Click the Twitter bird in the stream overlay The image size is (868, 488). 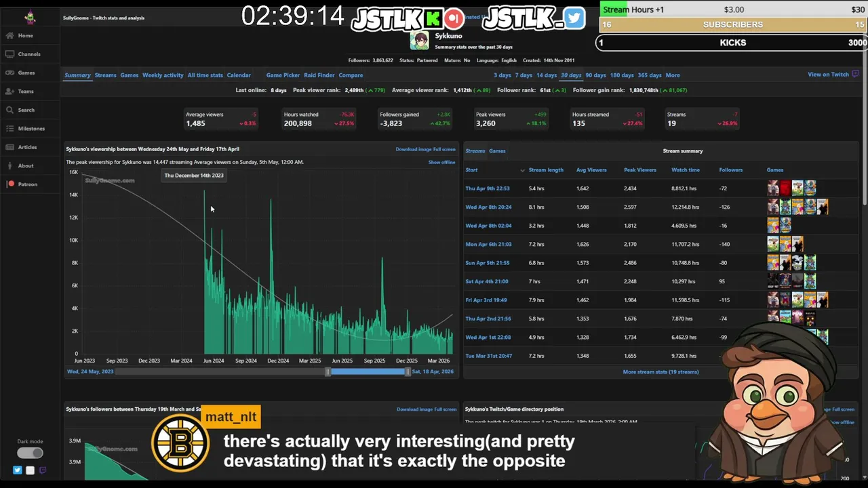[x=574, y=18]
